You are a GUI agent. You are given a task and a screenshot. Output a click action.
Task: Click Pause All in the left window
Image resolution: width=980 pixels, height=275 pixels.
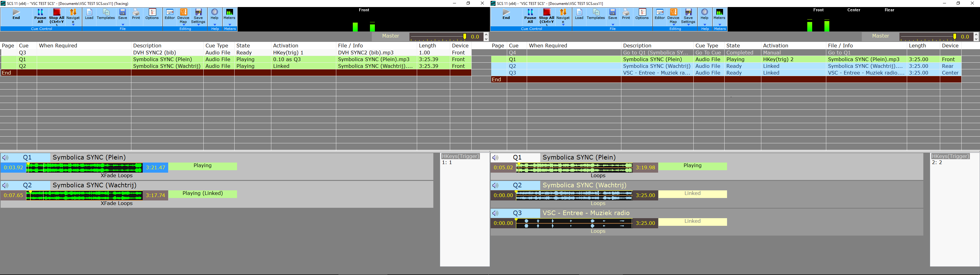(40, 16)
